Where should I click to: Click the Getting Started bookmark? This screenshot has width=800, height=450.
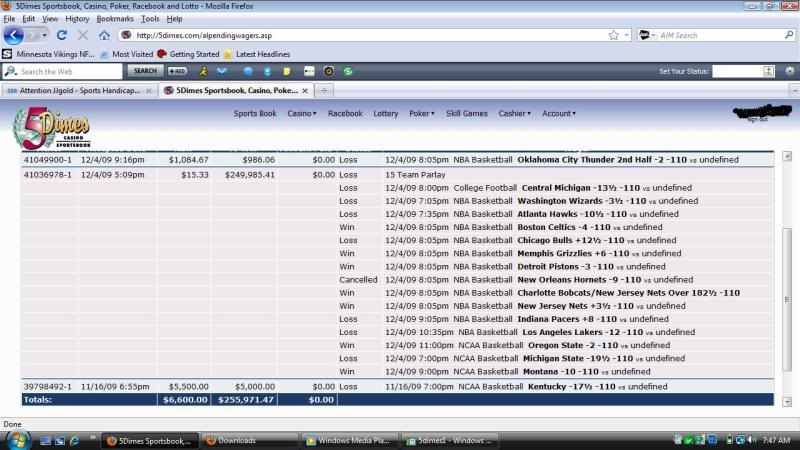pos(188,54)
